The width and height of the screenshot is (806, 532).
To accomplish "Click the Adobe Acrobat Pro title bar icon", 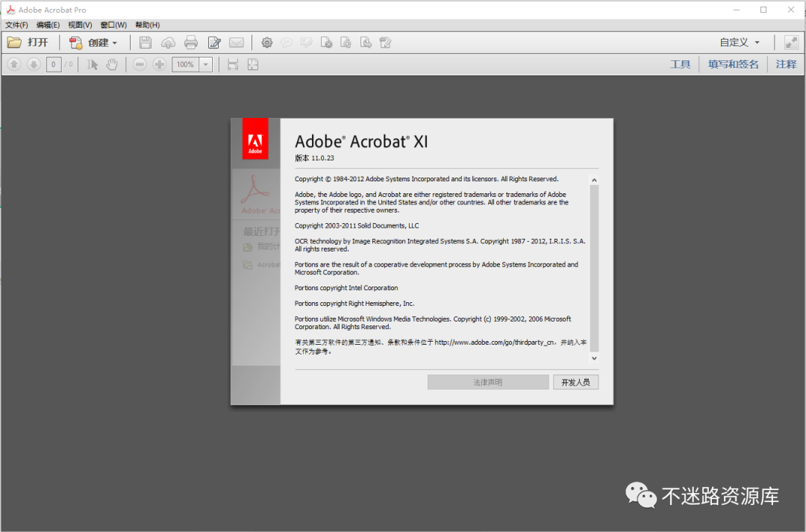I will click(x=10, y=10).
